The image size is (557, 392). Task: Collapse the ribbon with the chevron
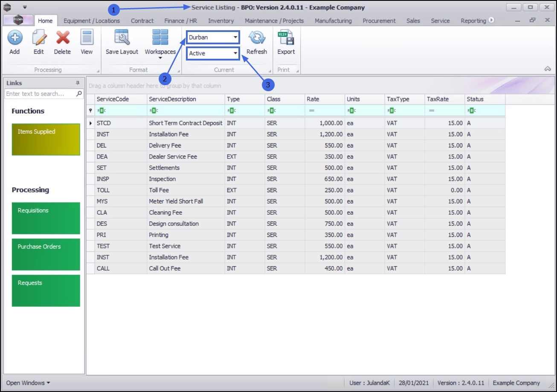click(x=548, y=69)
